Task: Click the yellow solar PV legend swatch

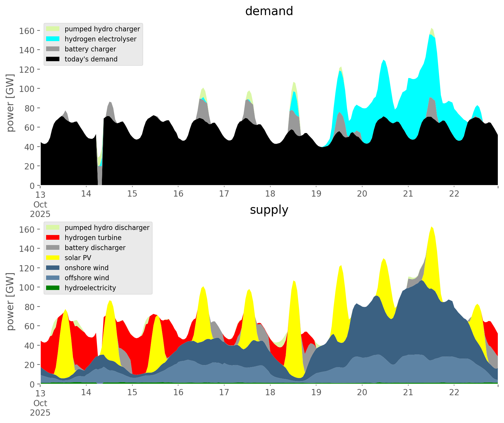Action: [53, 258]
